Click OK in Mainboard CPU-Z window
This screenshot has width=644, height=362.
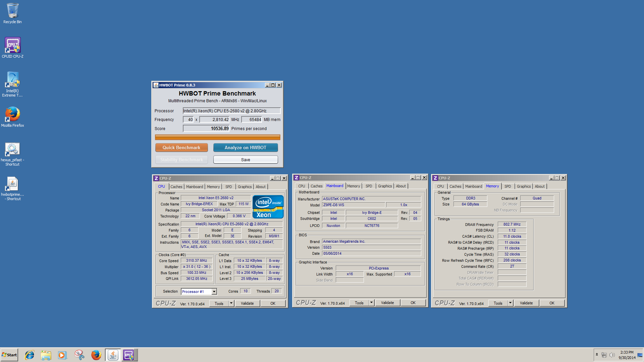click(x=413, y=303)
